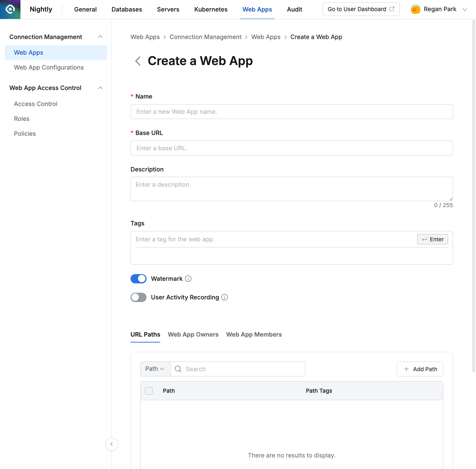Click the Name input field
This screenshot has width=476, height=469.
click(x=292, y=112)
